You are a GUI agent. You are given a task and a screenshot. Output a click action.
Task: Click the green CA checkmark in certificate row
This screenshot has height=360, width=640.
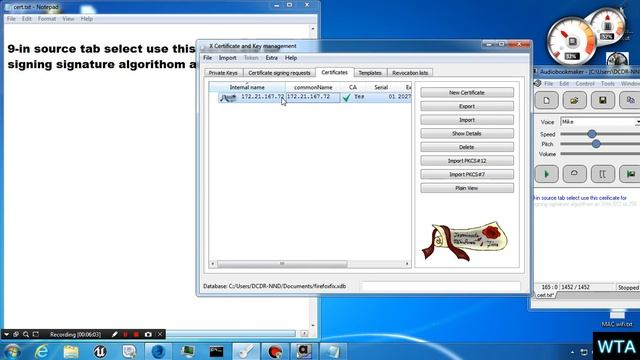(x=347, y=98)
